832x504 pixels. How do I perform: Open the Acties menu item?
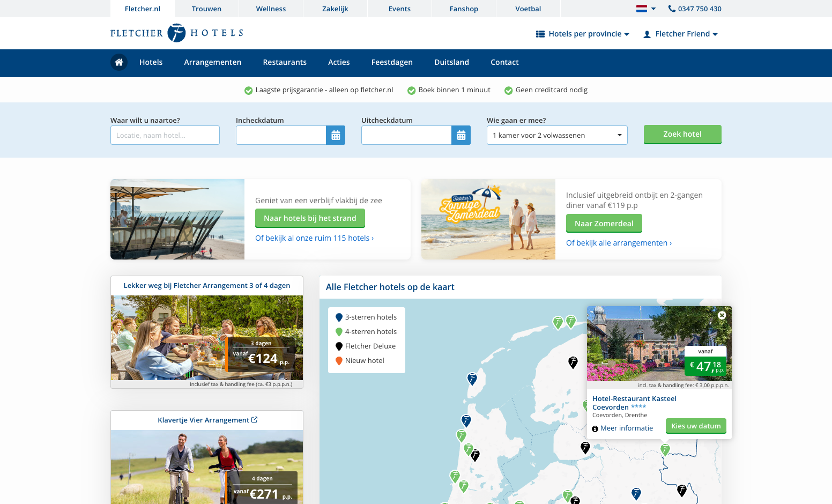[339, 62]
